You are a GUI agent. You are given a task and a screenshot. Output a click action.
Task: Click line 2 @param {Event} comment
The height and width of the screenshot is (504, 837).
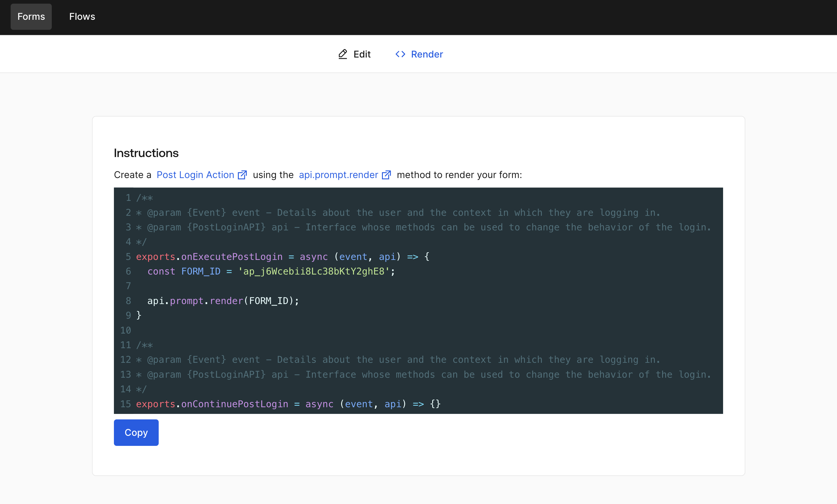pos(398,212)
